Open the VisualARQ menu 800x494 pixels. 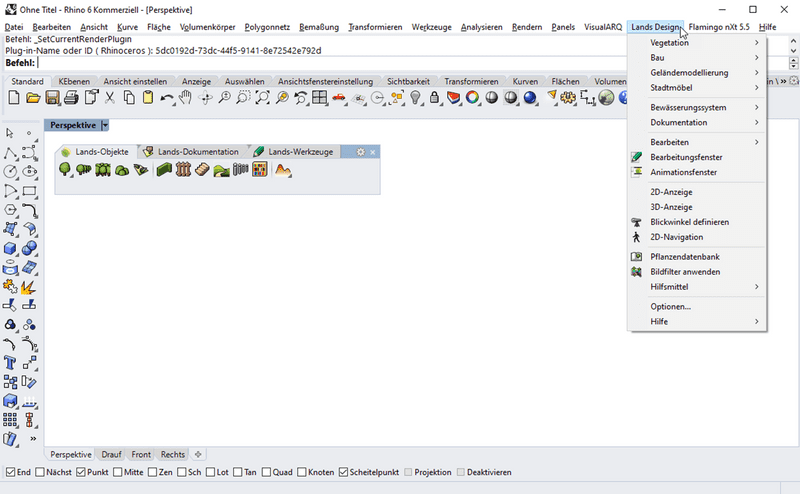pyautogui.click(x=603, y=27)
